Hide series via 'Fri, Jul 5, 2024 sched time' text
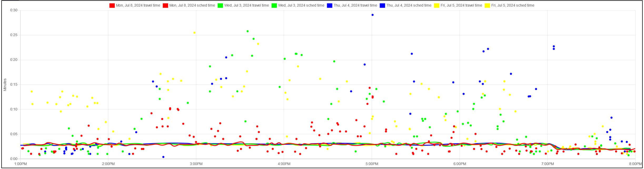 click(513, 6)
